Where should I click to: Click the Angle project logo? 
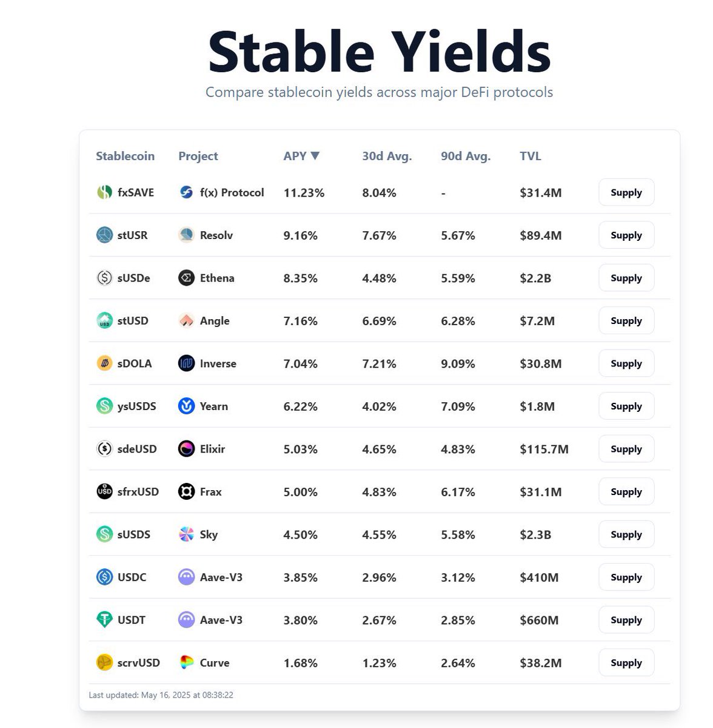click(x=186, y=321)
